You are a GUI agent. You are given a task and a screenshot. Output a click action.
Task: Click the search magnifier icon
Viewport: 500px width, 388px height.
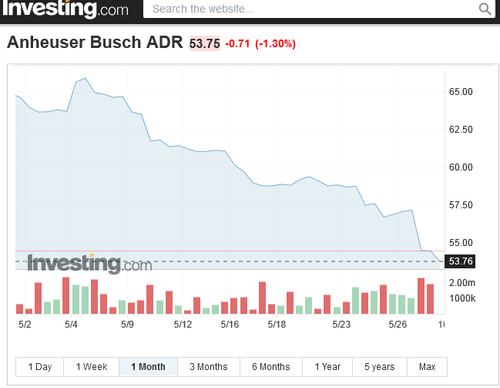[485, 9]
